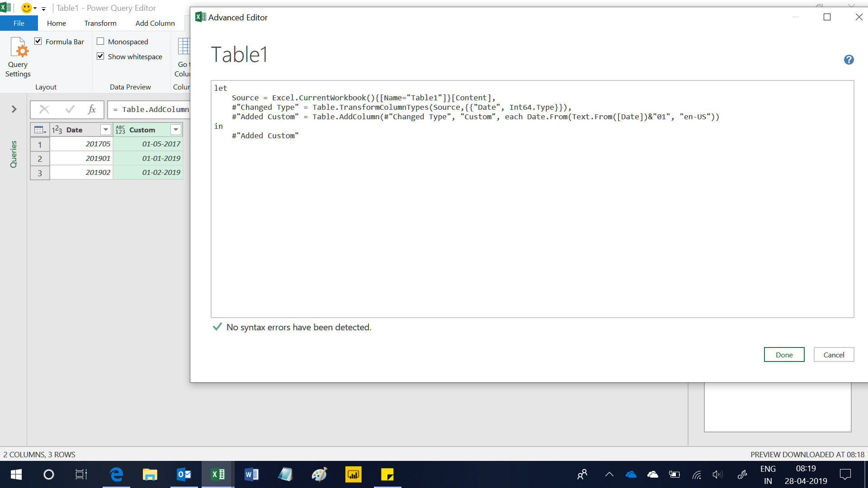This screenshot has width=868, height=488.
Task: Click the formula bar confirm checkmark icon
Action: coord(70,109)
